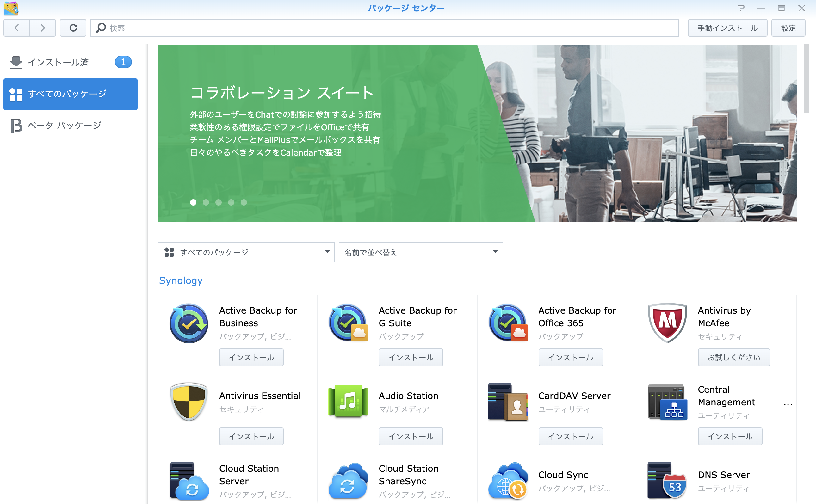This screenshot has height=504, width=816.
Task: Open Antivirus by McAfee shield icon
Action: [667, 323]
